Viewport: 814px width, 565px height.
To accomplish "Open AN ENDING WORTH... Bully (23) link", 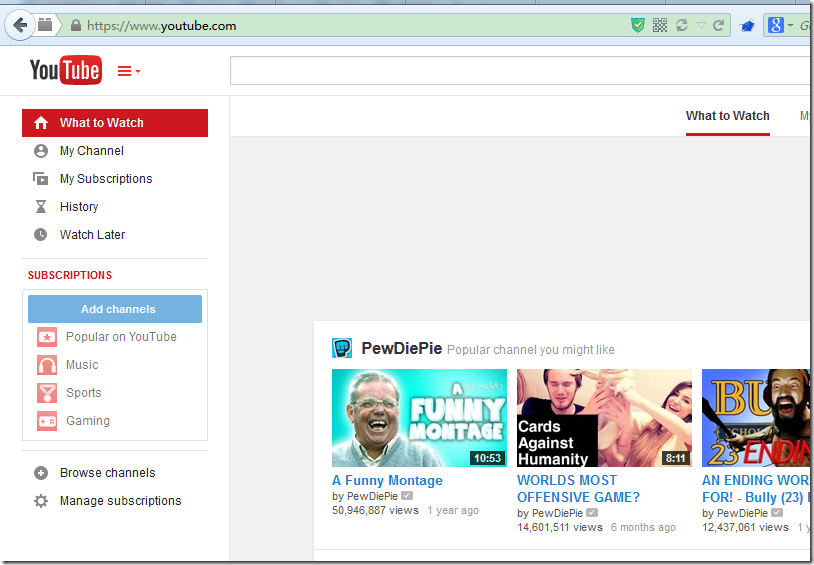I will (x=756, y=489).
